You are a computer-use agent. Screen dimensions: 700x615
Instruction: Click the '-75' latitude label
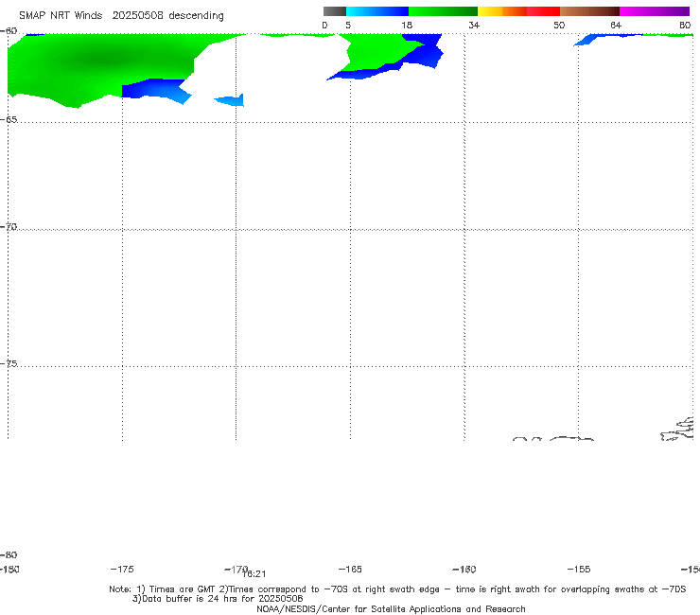(x=9, y=363)
